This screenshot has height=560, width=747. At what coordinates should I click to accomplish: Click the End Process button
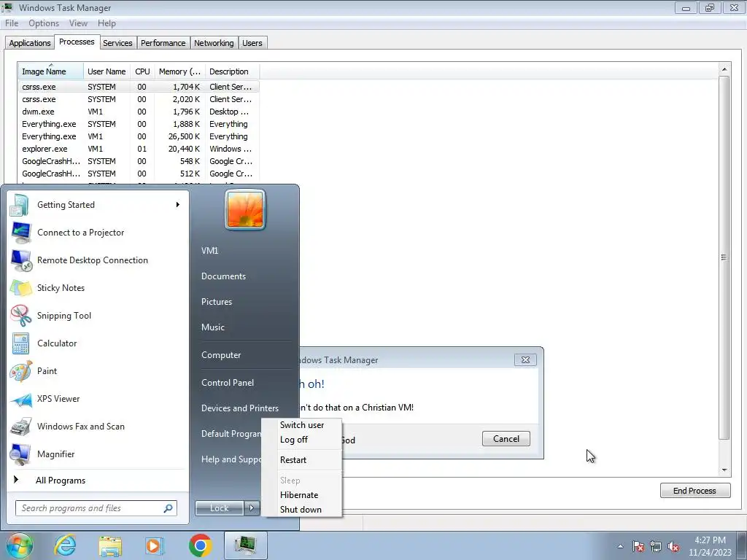click(x=695, y=491)
